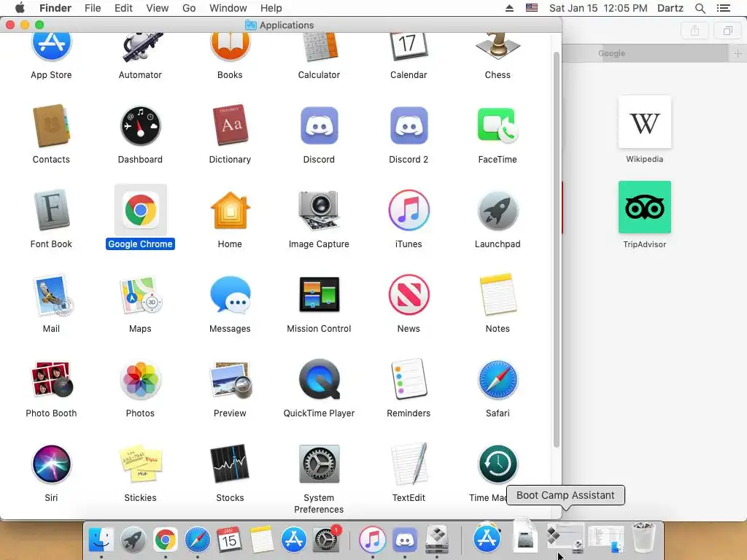Screen dimensions: 747x560
Task: Select the Siri app icon
Action: point(52,464)
